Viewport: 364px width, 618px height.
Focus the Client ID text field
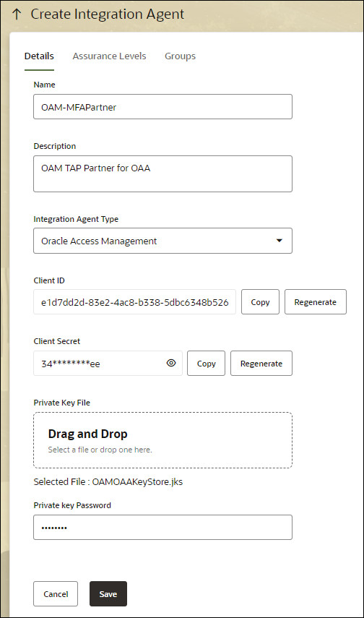pyautogui.click(x=135, y=302)
